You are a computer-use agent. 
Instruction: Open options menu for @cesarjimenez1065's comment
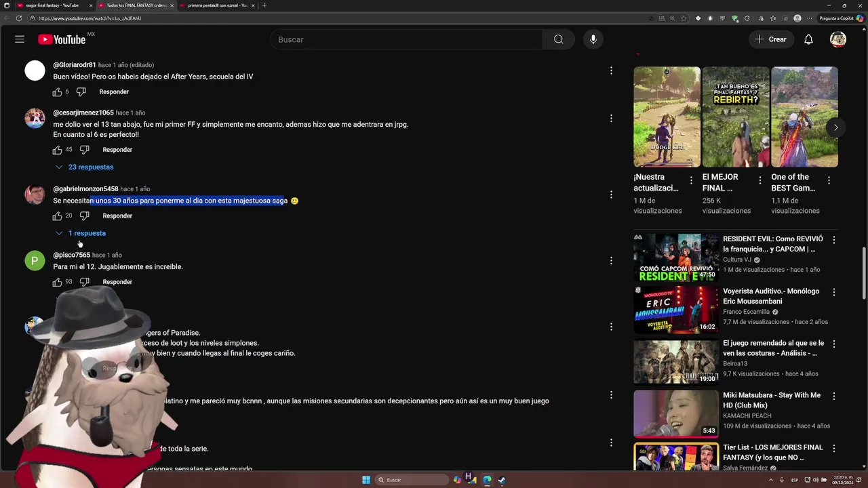tap(611, 118)
